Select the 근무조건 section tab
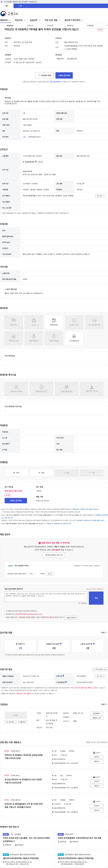This screenshot has height=868, width=108. click(x=30, y=26)
